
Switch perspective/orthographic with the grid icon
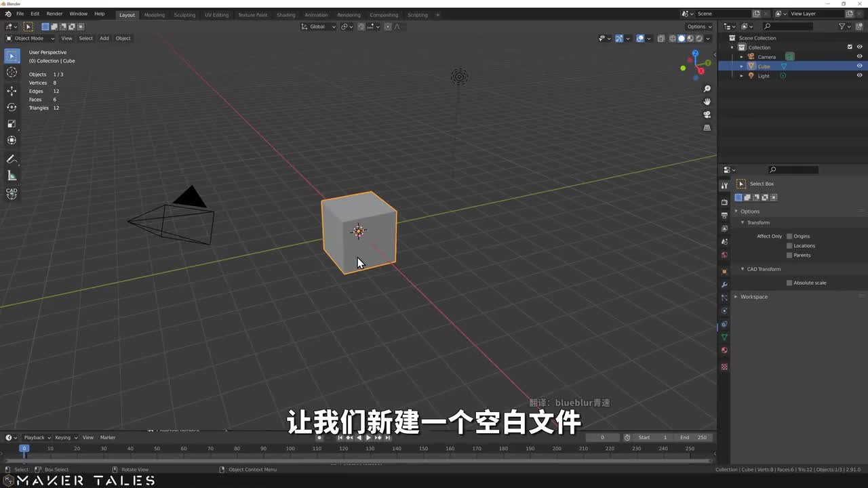coord(707,127)
